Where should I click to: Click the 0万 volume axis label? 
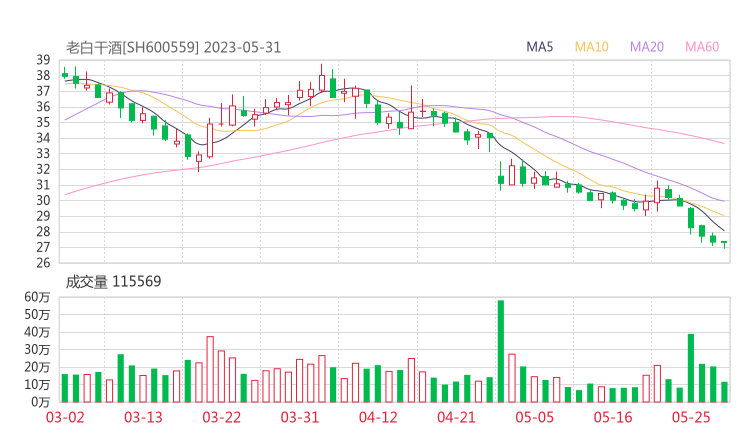40,402
